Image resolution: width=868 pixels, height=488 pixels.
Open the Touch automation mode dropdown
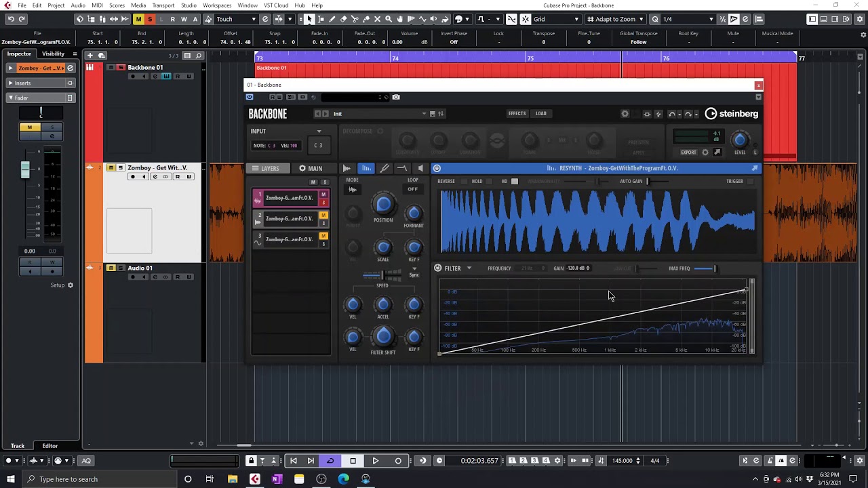(235, 19)
